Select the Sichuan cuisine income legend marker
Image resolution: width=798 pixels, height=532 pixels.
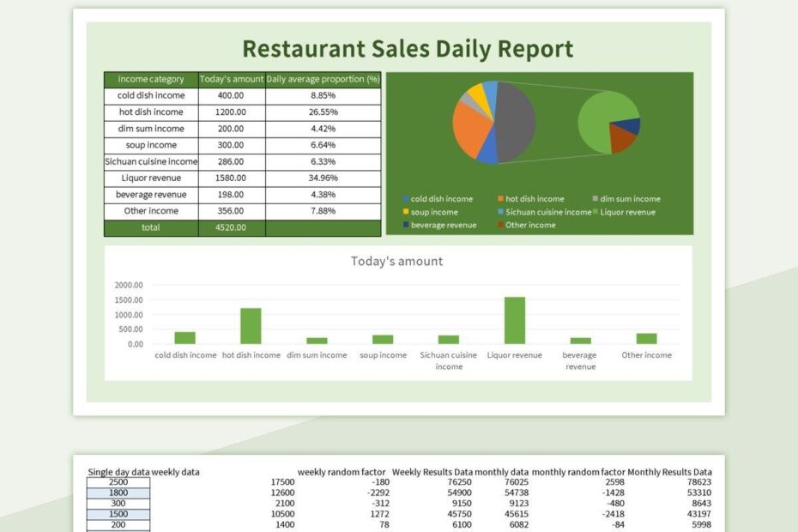tap(500, 211)
